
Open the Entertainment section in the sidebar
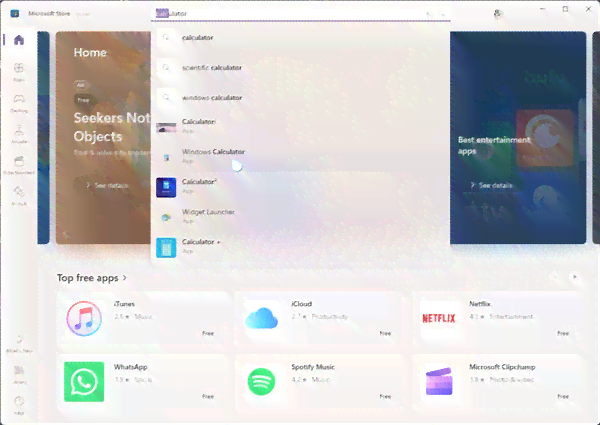pos(19,165)
